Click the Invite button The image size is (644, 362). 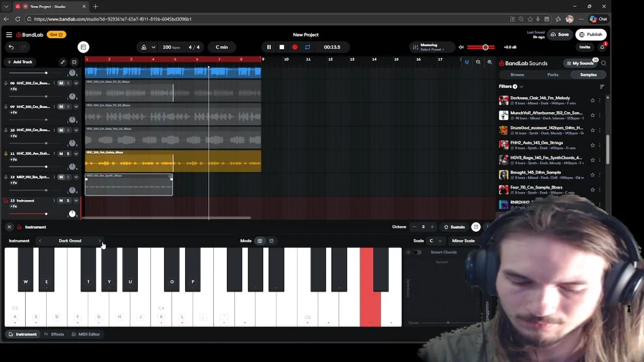(585, 47)
